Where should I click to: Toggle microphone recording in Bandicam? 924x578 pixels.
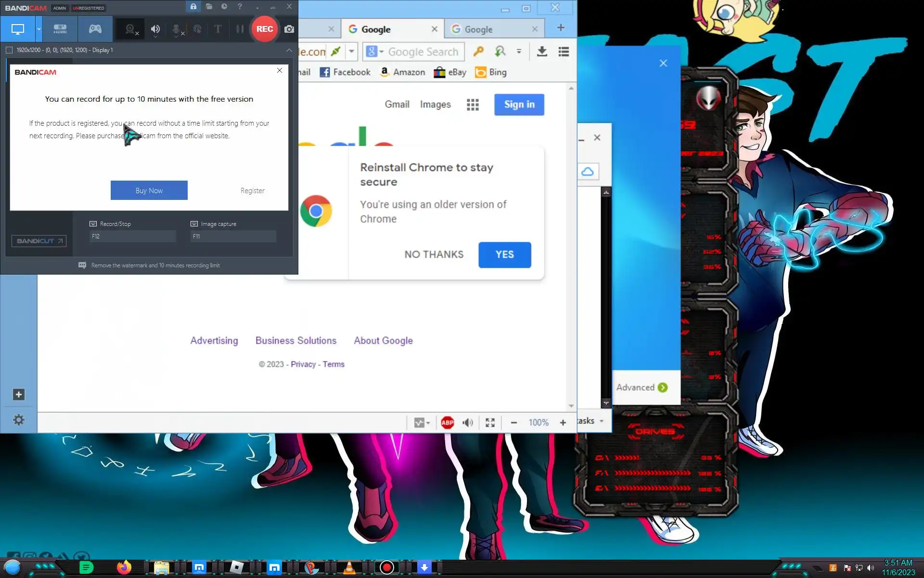[177, 29]
